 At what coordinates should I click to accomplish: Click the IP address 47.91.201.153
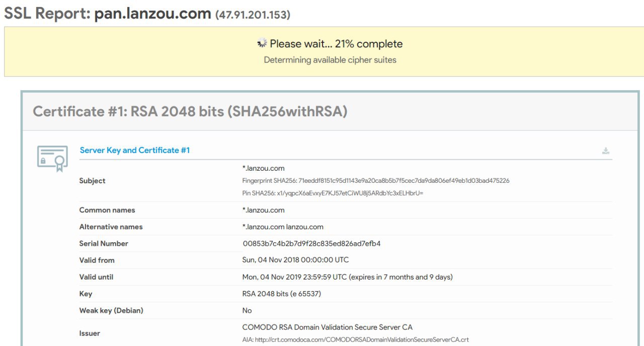[253, 15]
